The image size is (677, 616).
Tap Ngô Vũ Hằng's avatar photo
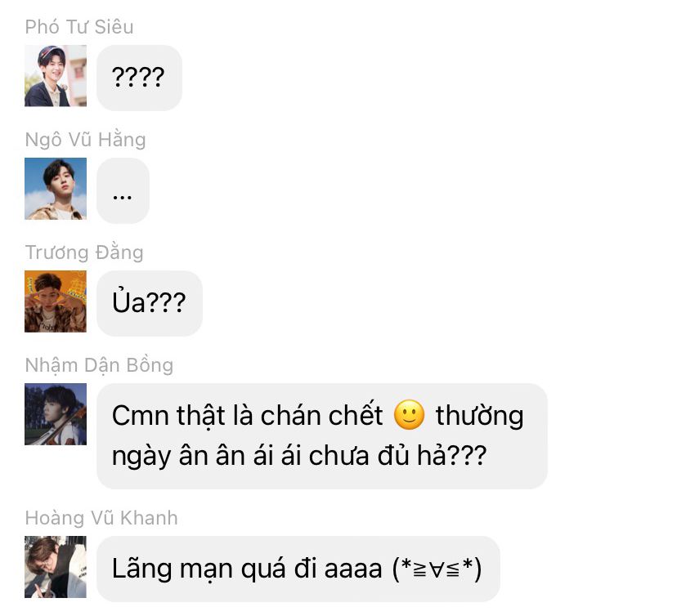(56, 189)
